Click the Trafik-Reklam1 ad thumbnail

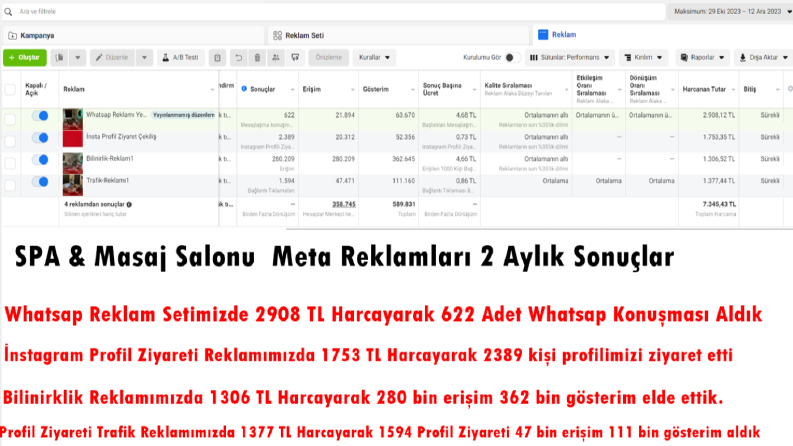73,186
